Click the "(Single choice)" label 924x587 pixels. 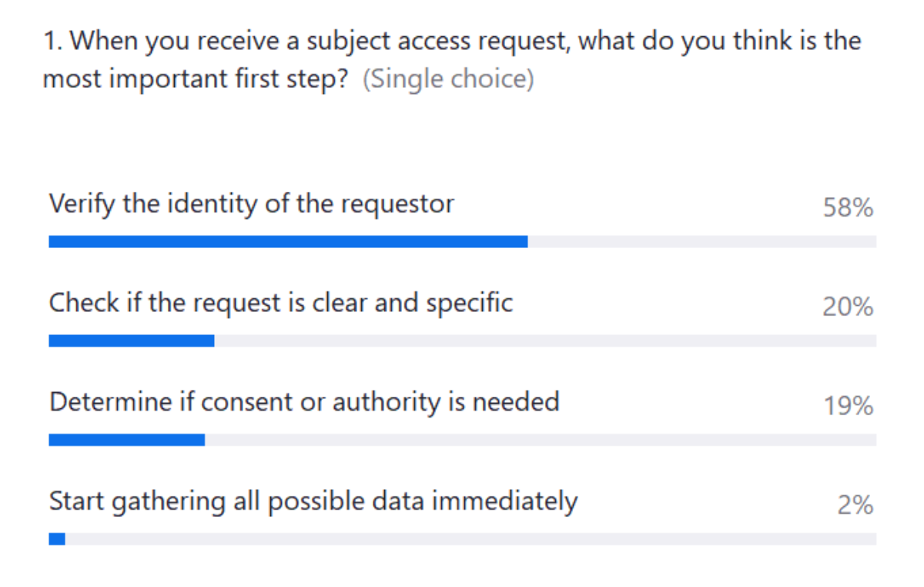[448, 80]
